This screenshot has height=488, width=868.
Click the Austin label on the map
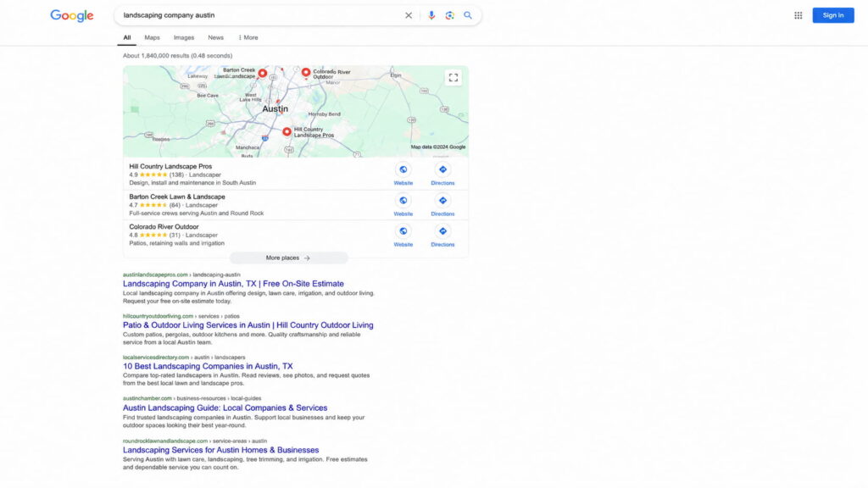tap(275, 109)
